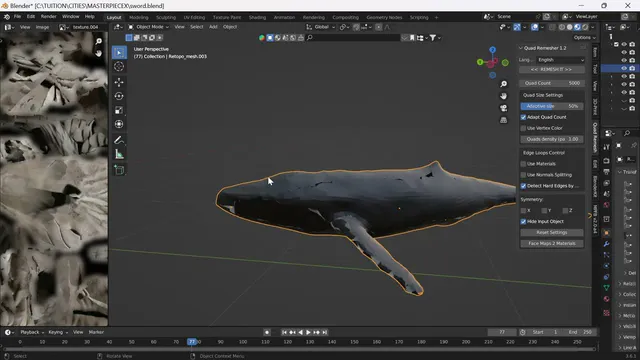
Task: Click the Reset Settings button
Action: (551, 232)
